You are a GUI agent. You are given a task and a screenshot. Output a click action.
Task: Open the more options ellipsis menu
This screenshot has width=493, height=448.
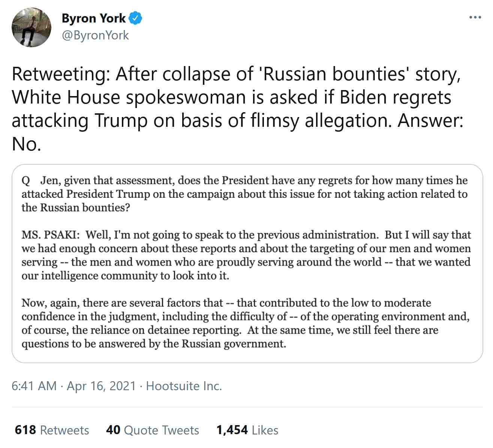475,17
